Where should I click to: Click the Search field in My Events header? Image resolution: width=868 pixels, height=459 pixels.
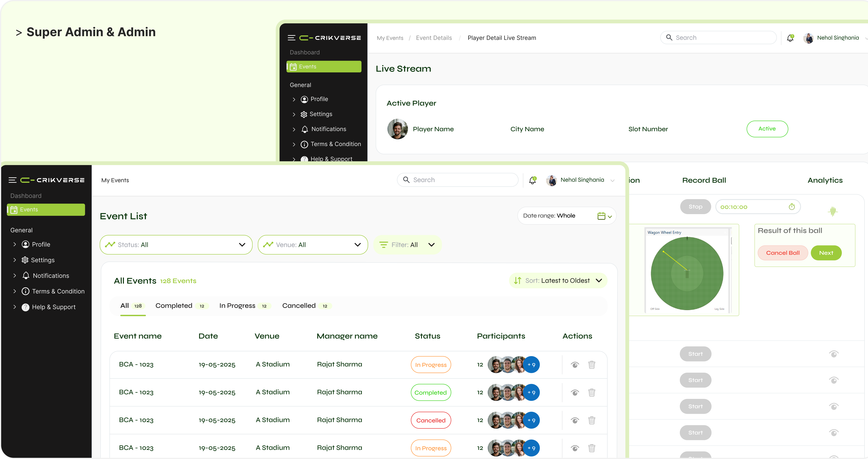(458, 180)
